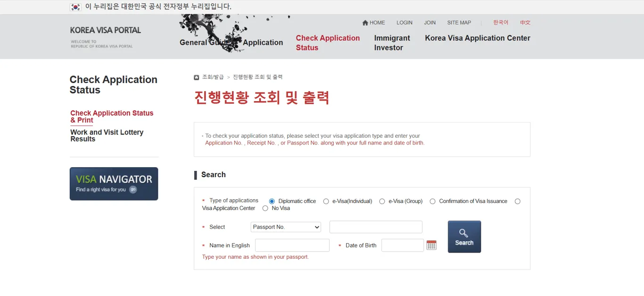Image resolution: width=644 pixels, height=296 pixels.
Task: Open Work and Visit Lottery Results
Action: [107, 135]
